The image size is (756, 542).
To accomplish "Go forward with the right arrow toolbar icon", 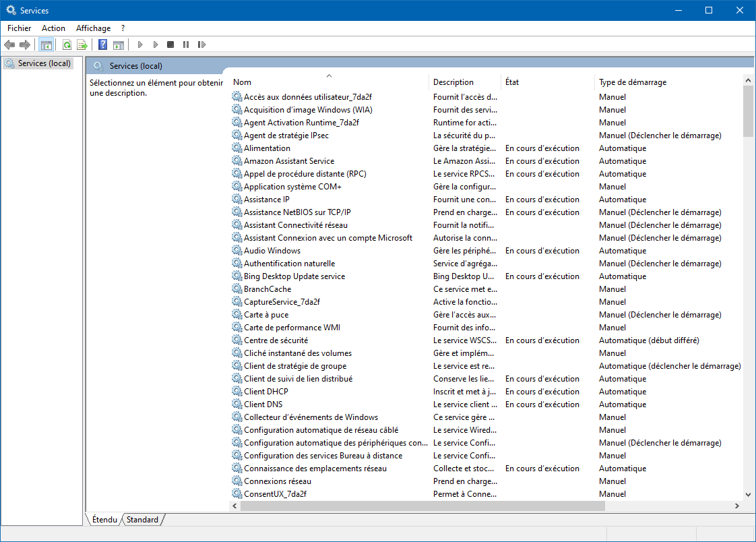I will click(x=24, y=45).
